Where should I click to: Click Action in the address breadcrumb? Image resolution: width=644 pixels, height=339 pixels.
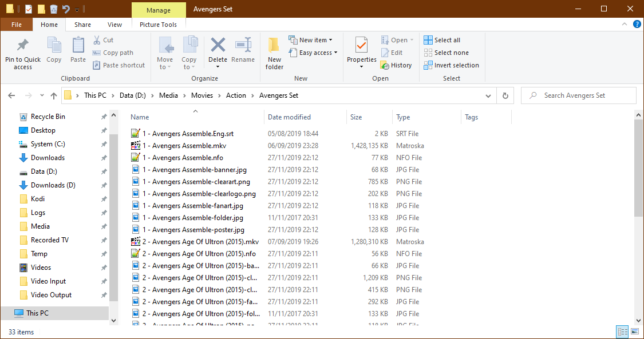(236, 95)
